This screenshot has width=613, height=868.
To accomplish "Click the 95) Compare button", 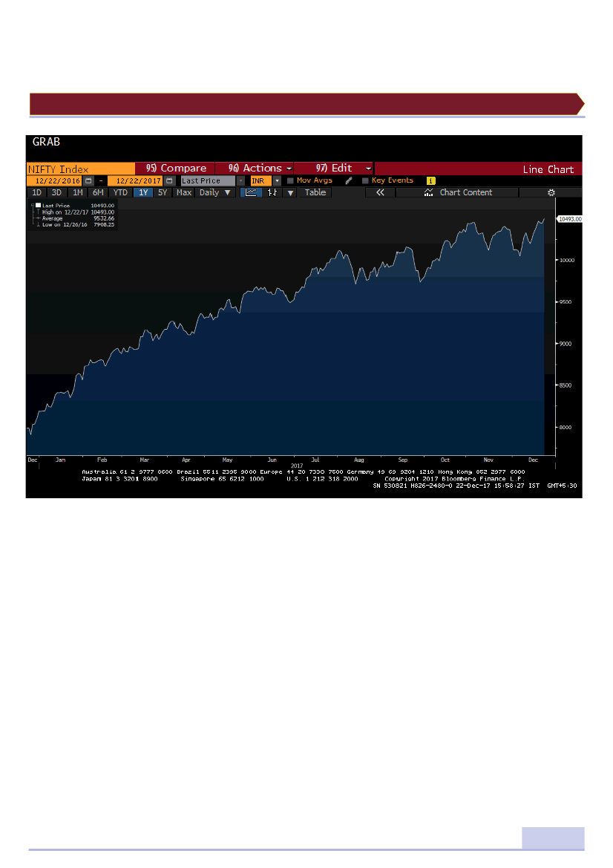I will tap(175, 169).
